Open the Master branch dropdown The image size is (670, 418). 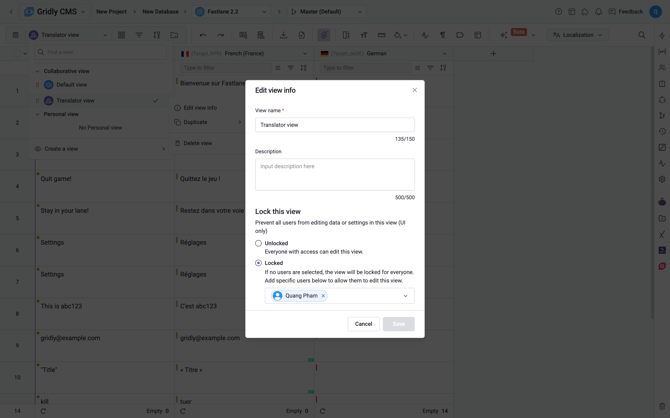(x=320, y=12)
